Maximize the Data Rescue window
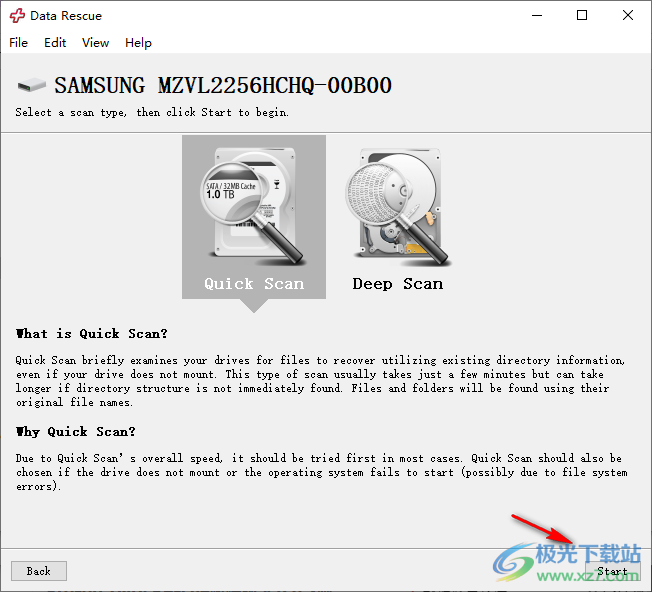The height and width of the screenshot is (592, 652). coord(583,16)
